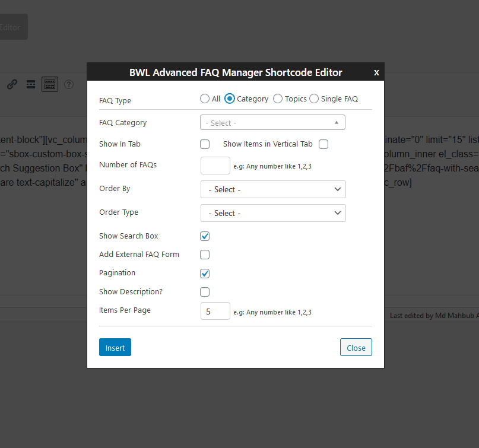Click the Insert Read More tag icon
The width and height of the screenshot is (479, 448).
tap(31, 84)
